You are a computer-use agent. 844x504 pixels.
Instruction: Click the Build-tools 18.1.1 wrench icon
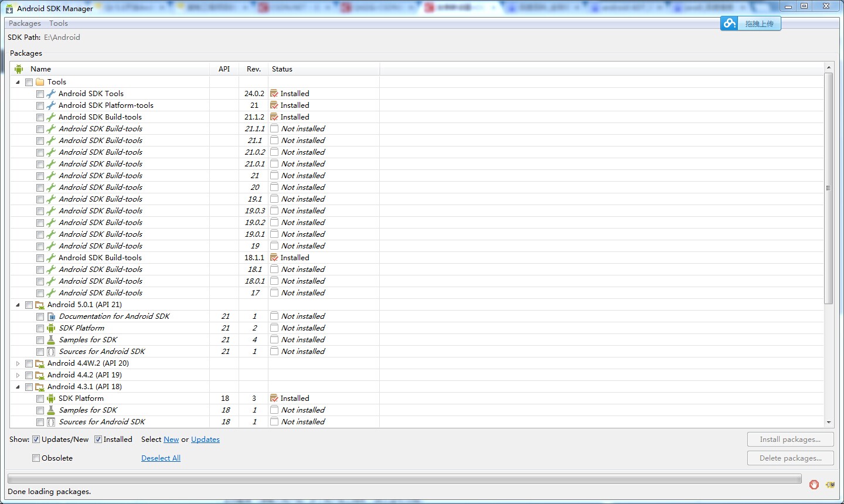[x=51, y=258]
